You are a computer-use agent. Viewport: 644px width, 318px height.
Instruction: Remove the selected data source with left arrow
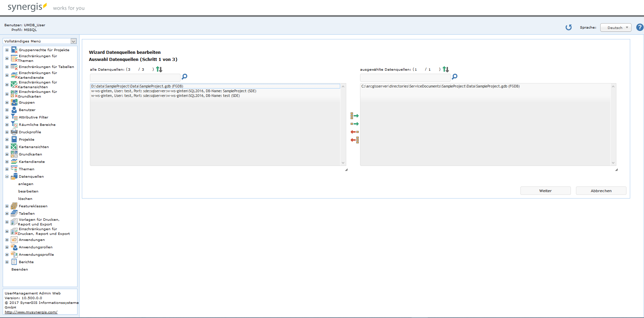[x=354, y=132]
